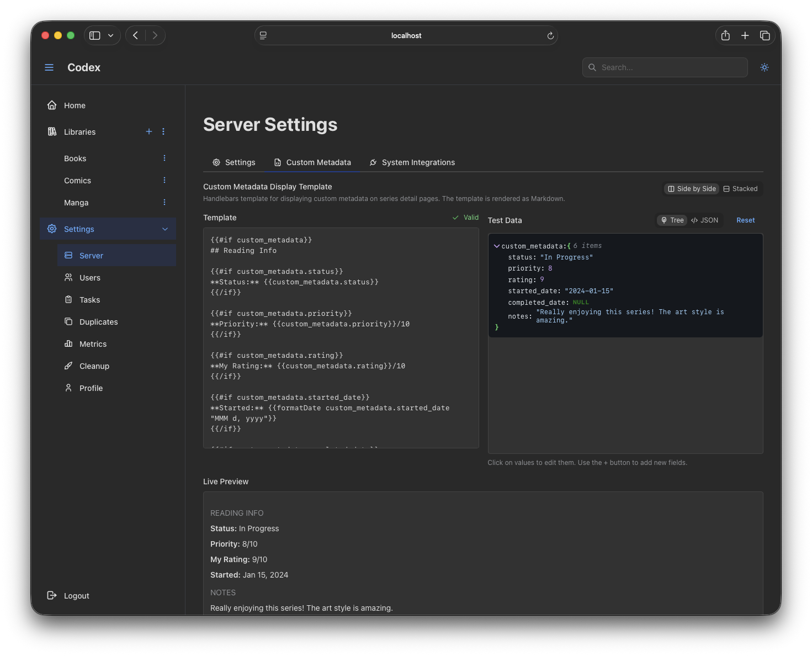The height and width of the screenshot is (656, 812).
Task: Collapse the Settings section chevron
Action: click(164, 229)
